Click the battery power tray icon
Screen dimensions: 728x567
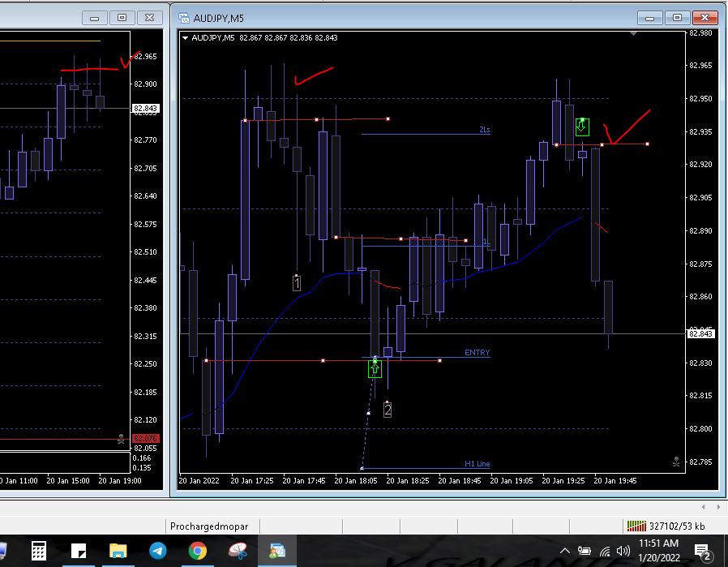tap(584, 552)
